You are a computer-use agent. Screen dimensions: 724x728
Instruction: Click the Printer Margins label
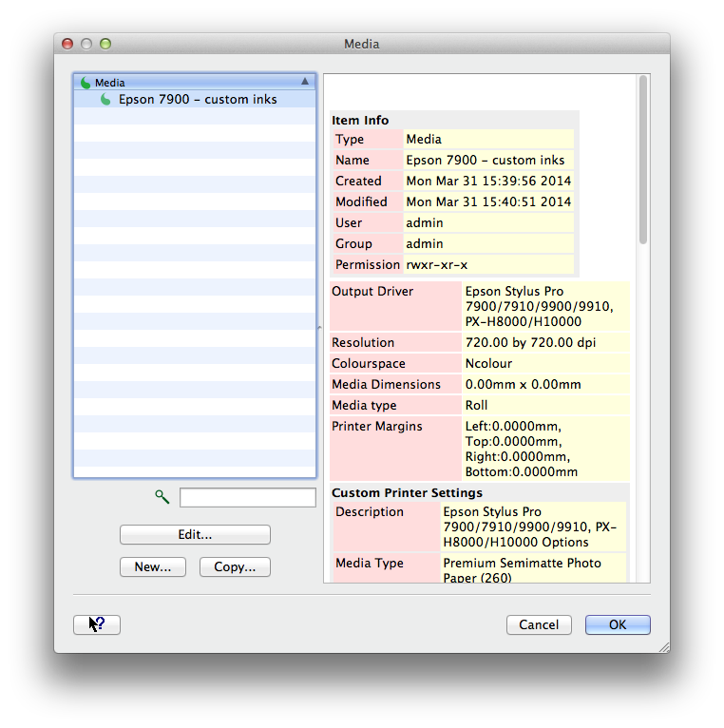point(377,426)
